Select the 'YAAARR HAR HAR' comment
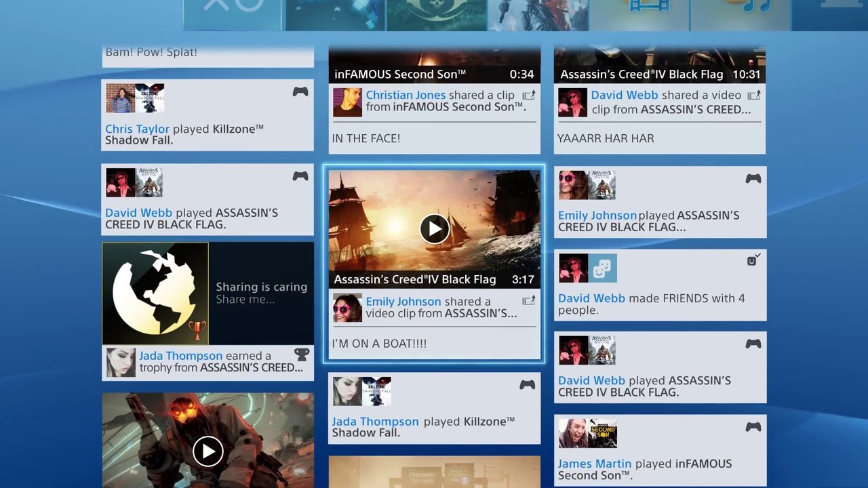Screen dimensions: 868x488 coord(606,138)
